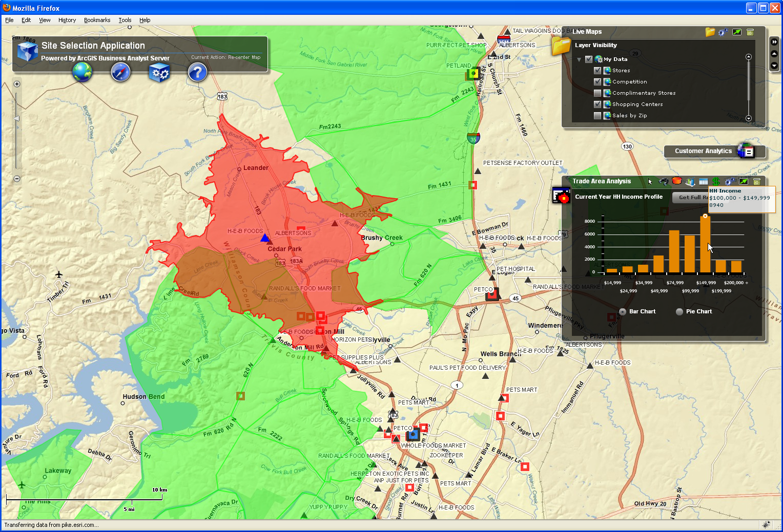Viewport: 783px width, 532px height.
Task: Click the Customer Analytics globe calendar icon
Action: [746, 151]
